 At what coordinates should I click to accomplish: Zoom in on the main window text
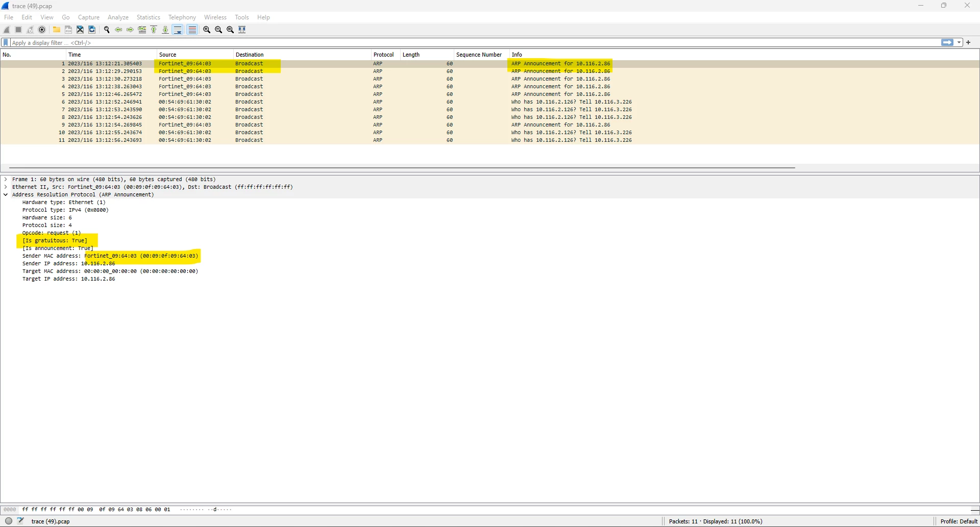pyautogui.click(x=207, y=30)
